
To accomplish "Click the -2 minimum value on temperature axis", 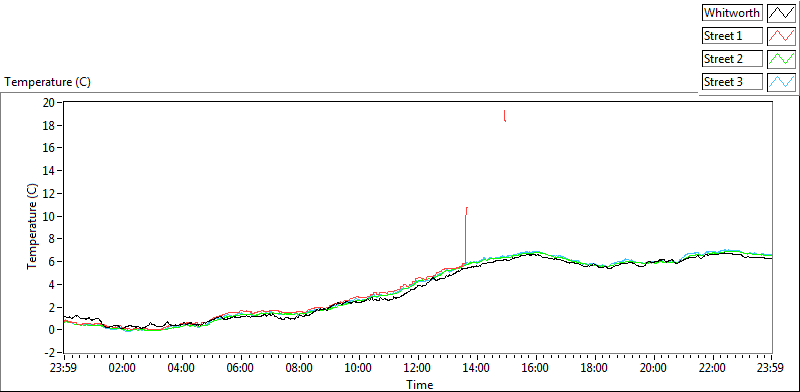I will coord(49,352).
